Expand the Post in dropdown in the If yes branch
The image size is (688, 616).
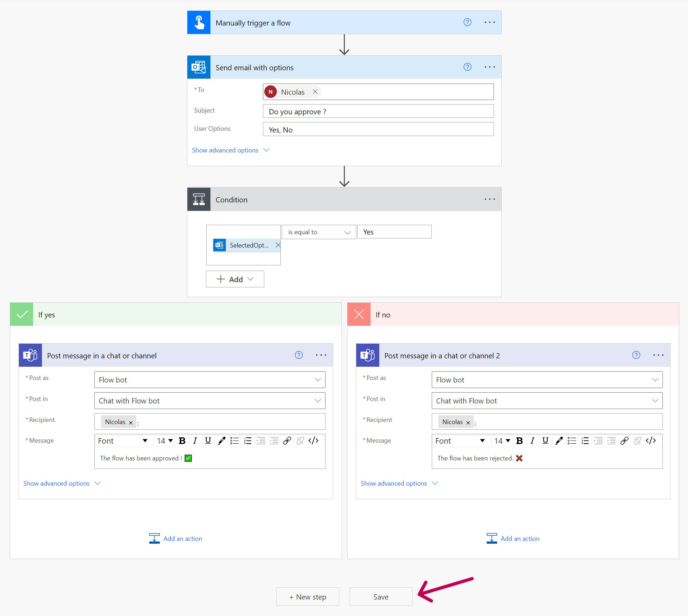(318, 401)
